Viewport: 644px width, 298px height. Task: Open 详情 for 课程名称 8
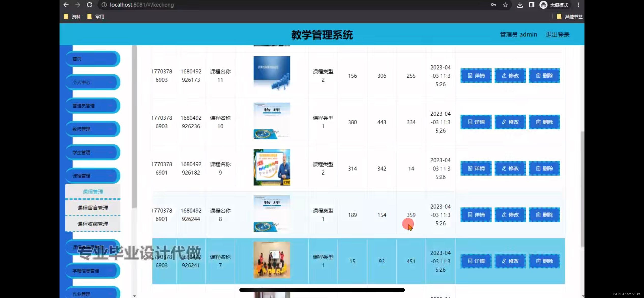[x=476, y=215]
